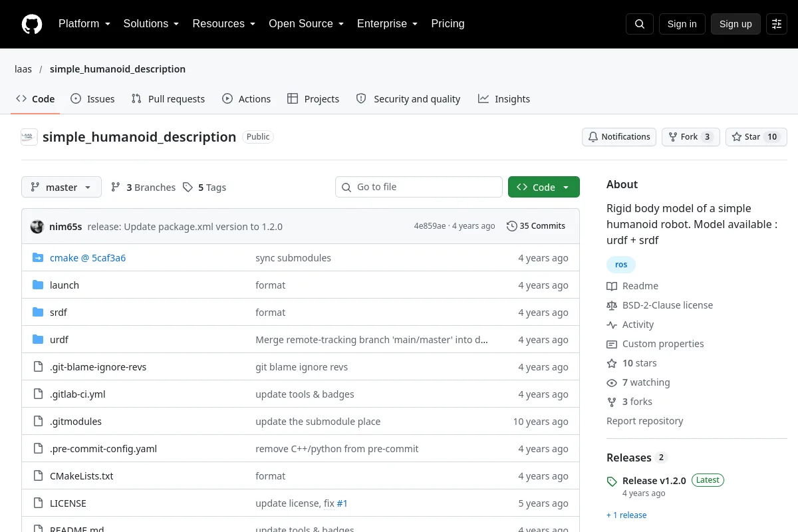
Task: Click commit message 'git blame ignore revs'
Action: tap(302, 367)
